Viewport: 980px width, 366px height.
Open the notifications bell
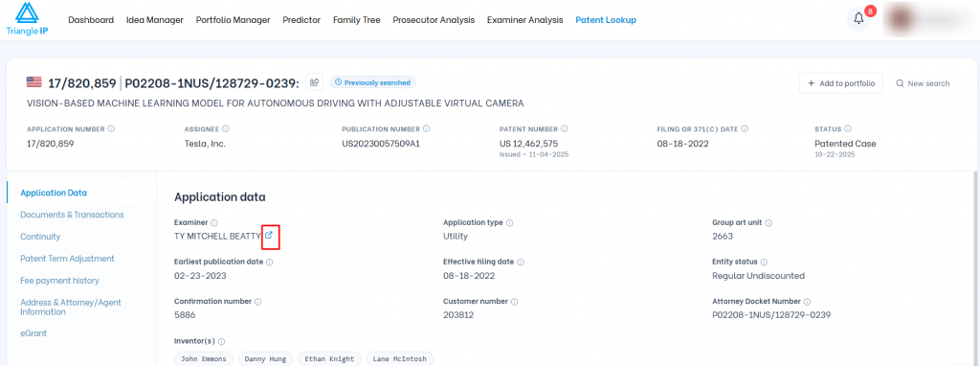(858, 19)
